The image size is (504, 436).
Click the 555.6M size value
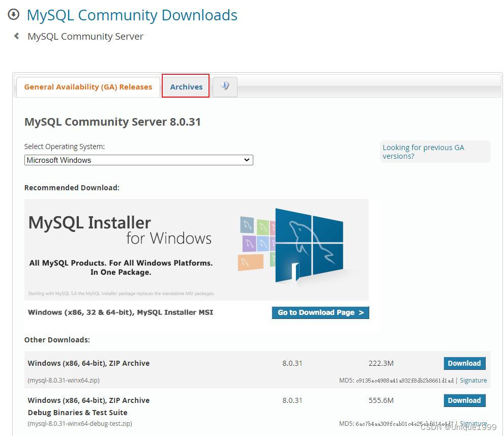381,400
